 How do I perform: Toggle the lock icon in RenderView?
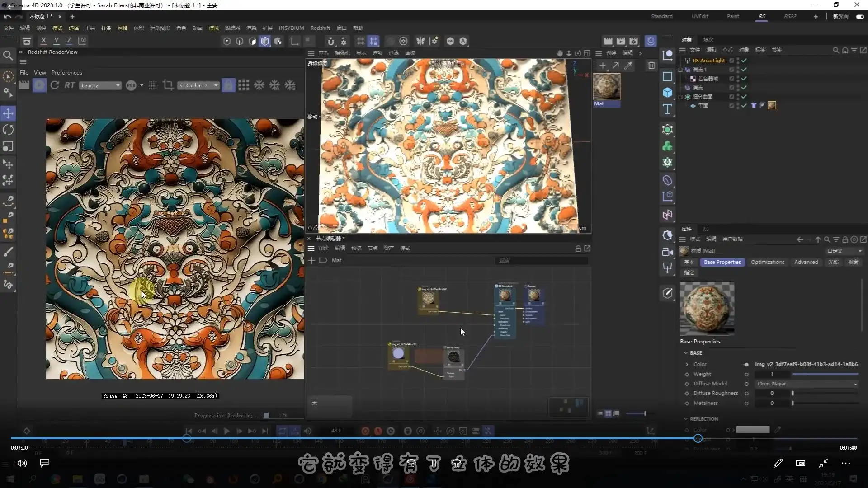click(x=228, y=85)
